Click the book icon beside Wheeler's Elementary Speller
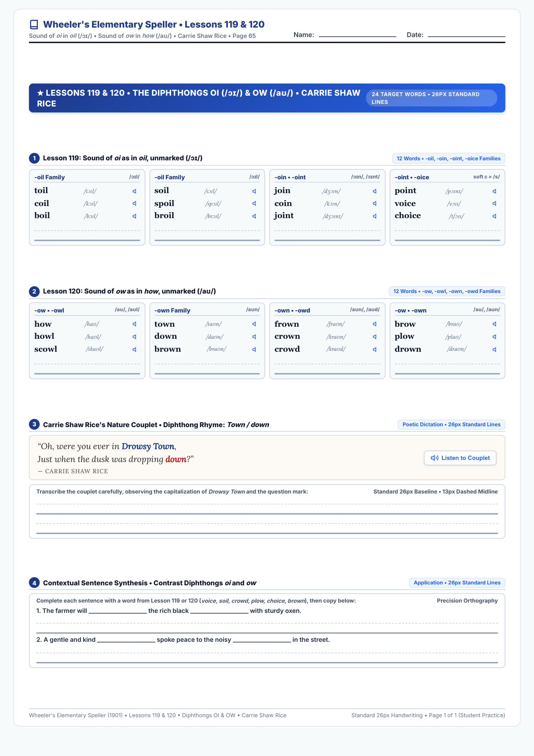The width and height of the screenshot is (534, 756). coord(34,25)
